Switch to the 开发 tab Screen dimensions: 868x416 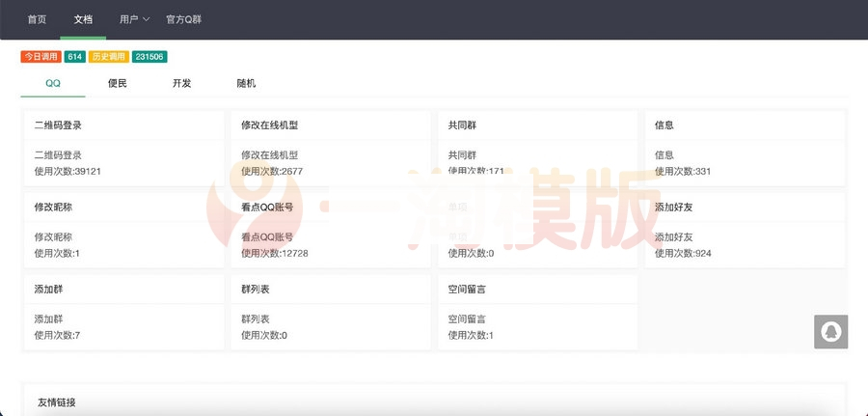(x=181, y=83)
